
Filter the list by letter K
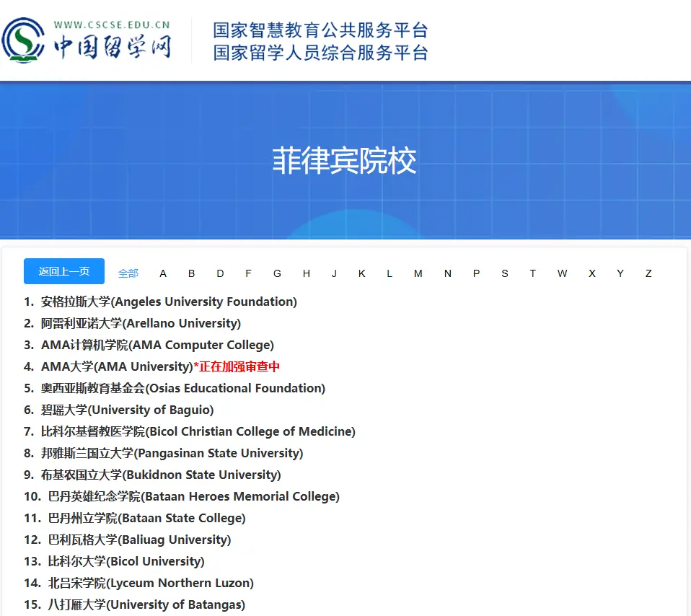362,273
